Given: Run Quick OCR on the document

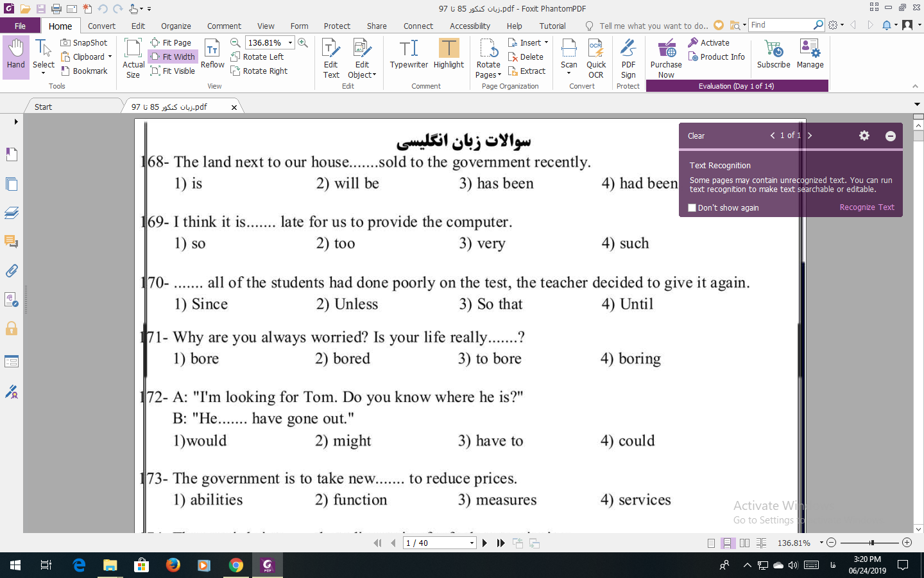Looking at the screenshot, I should pyautogui.click(x=595, y=57).
